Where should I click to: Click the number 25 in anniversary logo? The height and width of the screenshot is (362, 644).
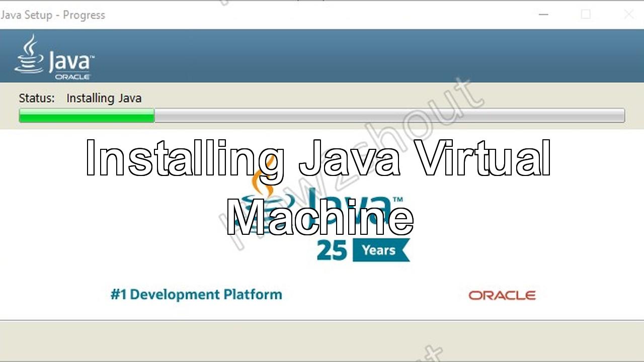click(332, 250)
